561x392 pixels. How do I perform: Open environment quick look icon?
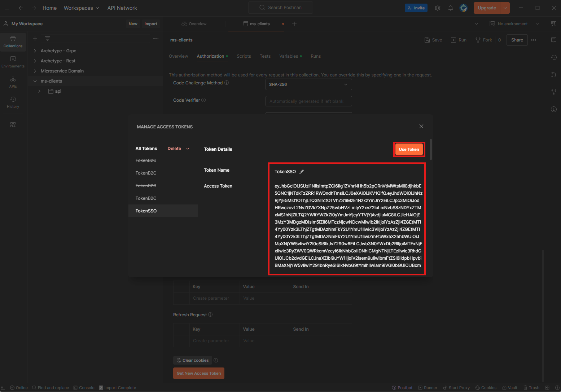pos(554,24)
